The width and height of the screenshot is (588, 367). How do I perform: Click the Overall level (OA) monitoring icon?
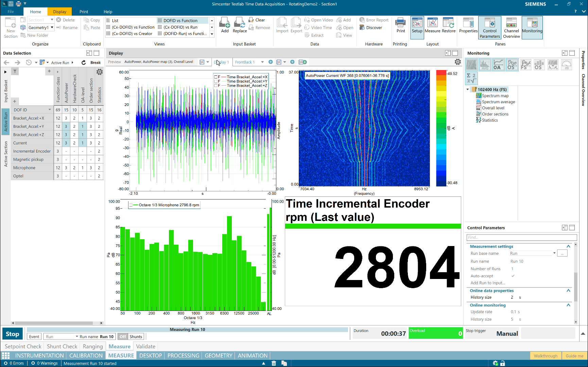[x=498, y=65]
